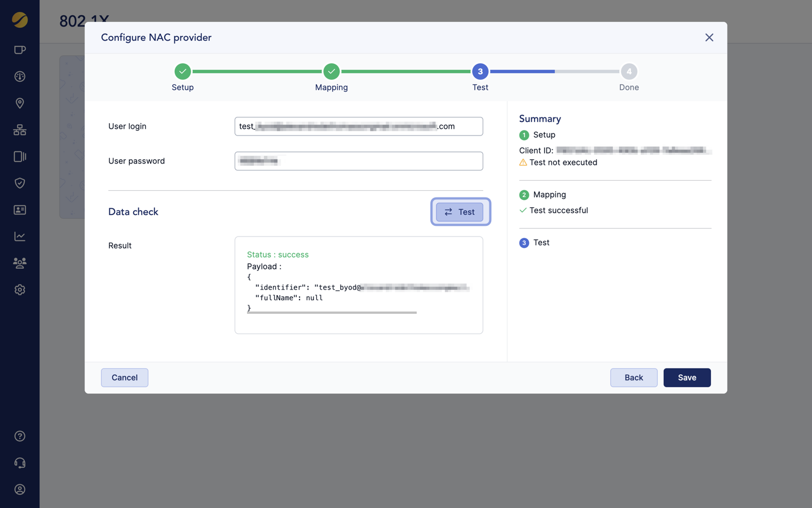Go to the Setup wizard step
812x508 pixels.
click(183, 72)
